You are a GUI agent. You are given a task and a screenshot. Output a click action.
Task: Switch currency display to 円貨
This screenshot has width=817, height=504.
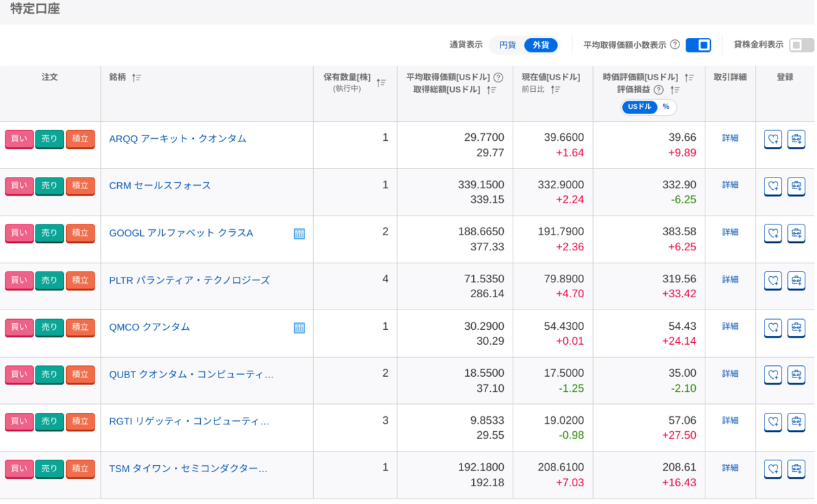click(x=507, y=45)
